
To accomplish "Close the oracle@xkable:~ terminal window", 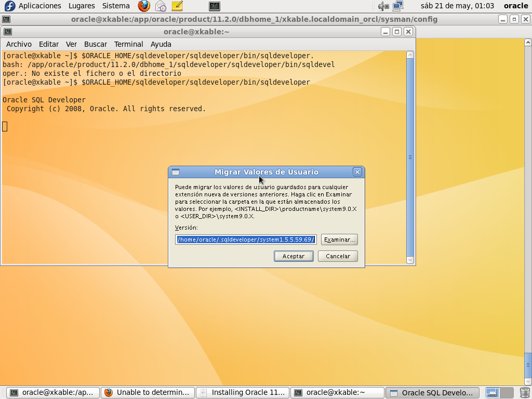I will 408,32.
